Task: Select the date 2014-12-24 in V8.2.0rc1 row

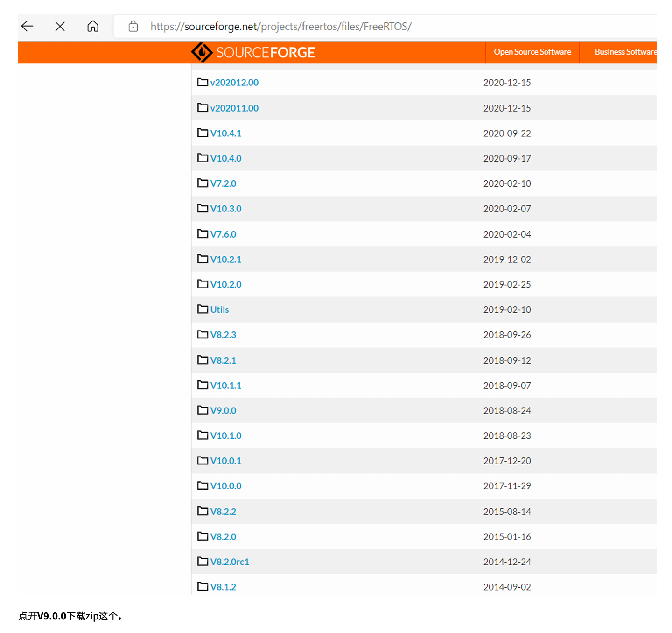Action: click(507, 562)
